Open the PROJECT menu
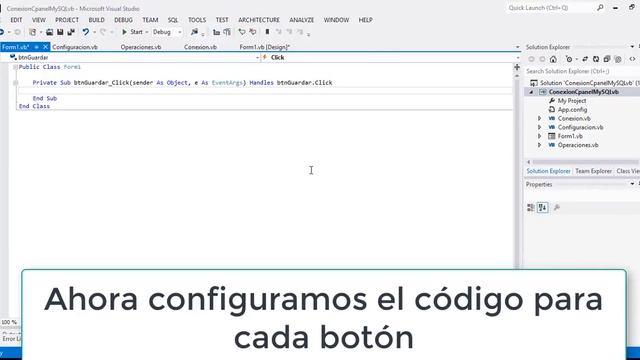This screenshot has width=640, height=360. click(x=67, y=20)
